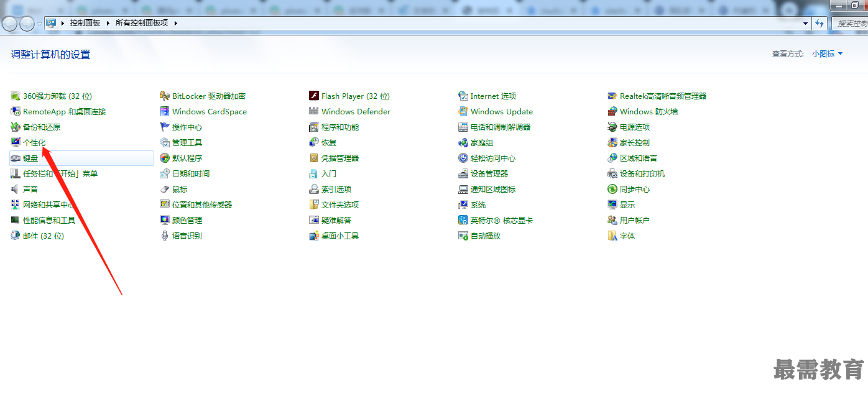Click the address bar refresh button
The image size is (868, 394).
click(x=820, y=23)
